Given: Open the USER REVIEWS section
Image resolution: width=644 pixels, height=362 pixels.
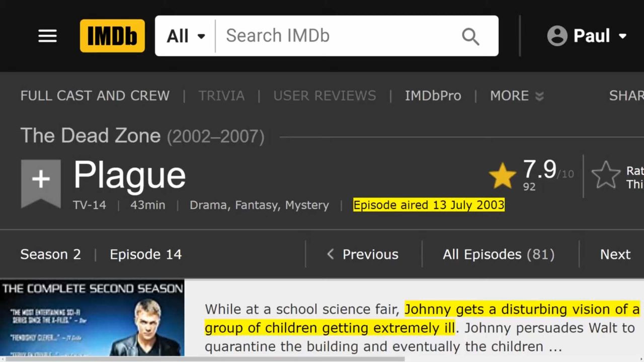Looking at the screenshot, I should click(325, 96).
